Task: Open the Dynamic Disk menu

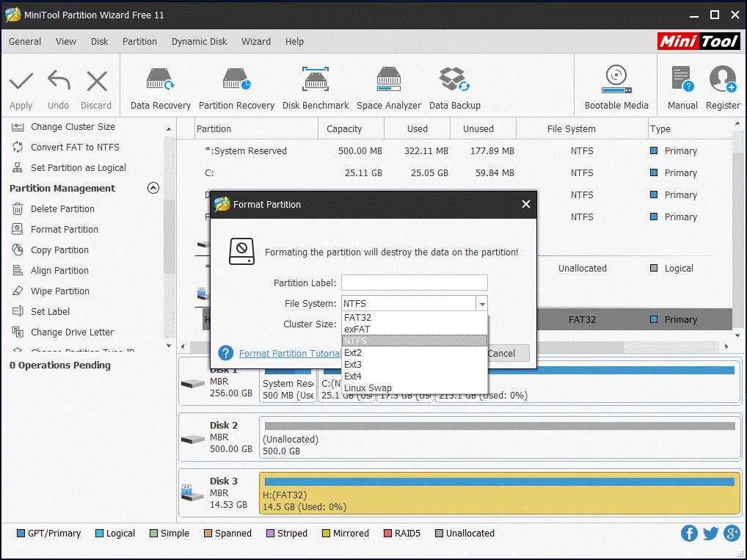Action: pos(199,41)
